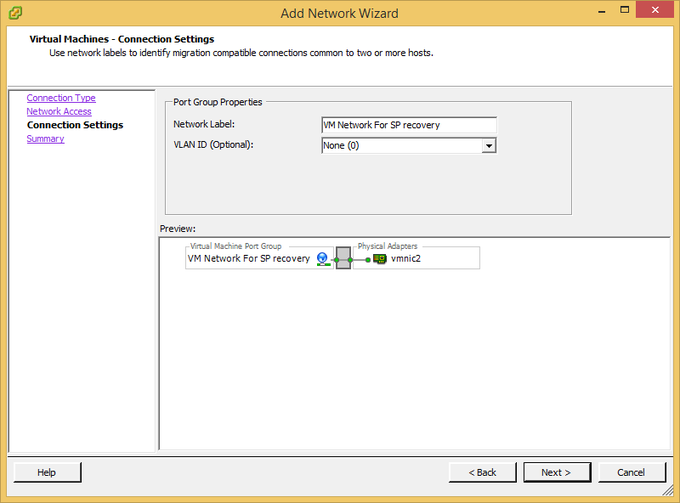
Task: Open the VLAN ID dropdown arrow
Action: (x=489, y=146)
